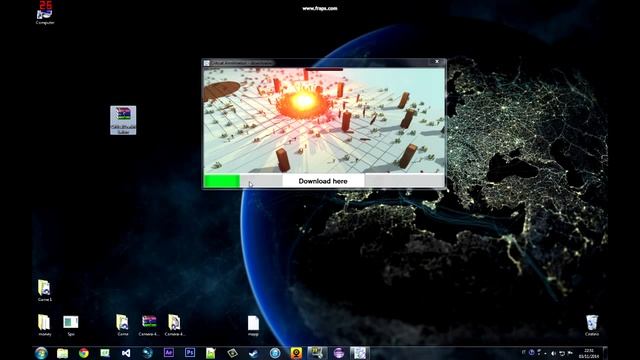Viewport: 640px width, 360px height.
Task: Open Steam from the taskbar
Action: pos(253,353)
